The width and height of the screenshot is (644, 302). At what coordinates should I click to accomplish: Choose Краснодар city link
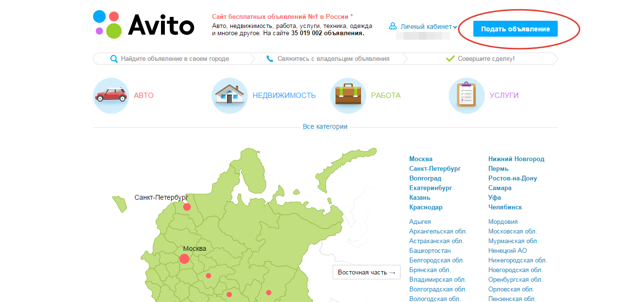click(426, 207)
